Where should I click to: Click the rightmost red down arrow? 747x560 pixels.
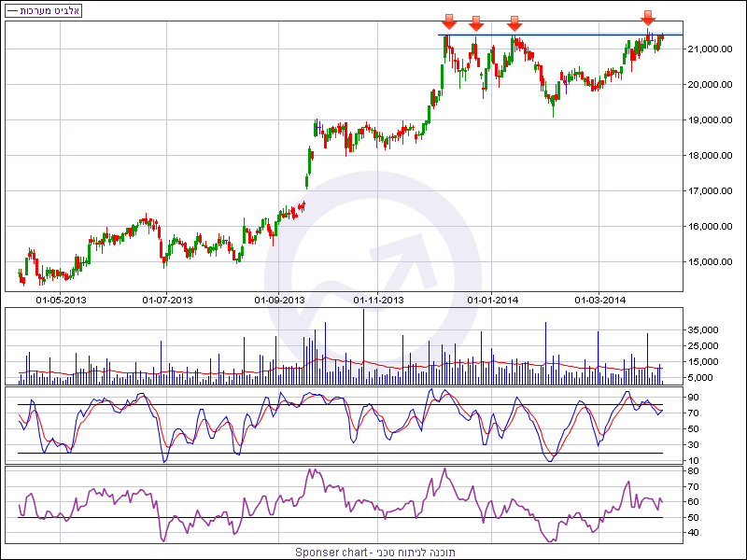point(649,18)
